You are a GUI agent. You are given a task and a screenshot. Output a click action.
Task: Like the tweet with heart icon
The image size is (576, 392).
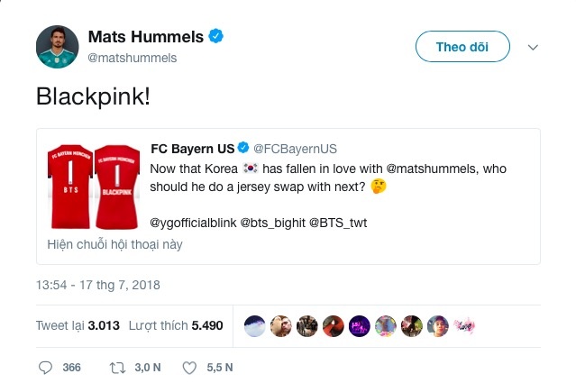click(x=189, y=368)
